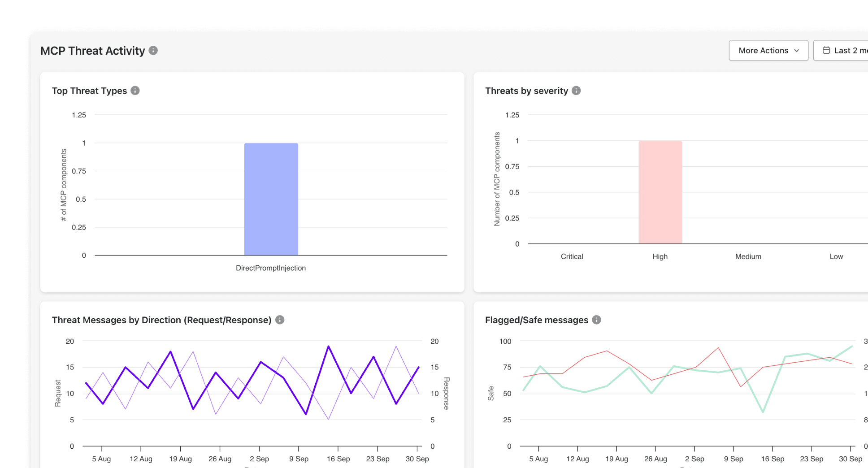Click the Request line peak near 16 Sep
Viewport: 868px width, 468px height.
tap(328, 346)
